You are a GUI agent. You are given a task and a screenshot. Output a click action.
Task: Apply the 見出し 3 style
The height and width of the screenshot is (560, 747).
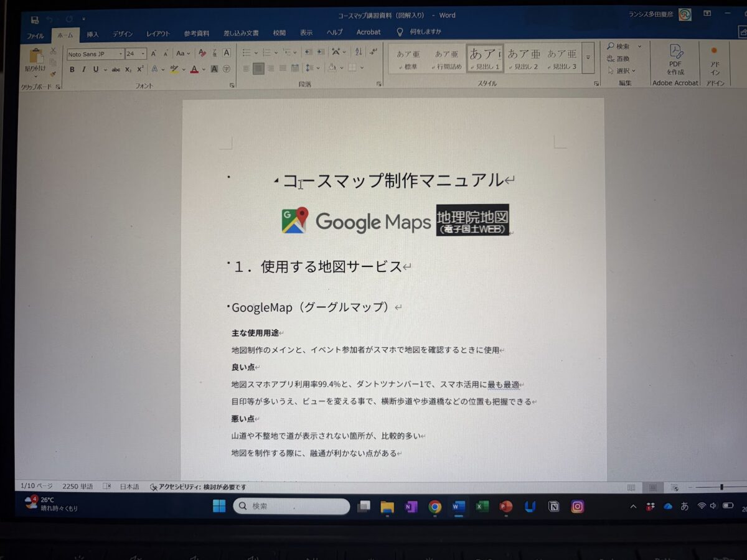562,59
